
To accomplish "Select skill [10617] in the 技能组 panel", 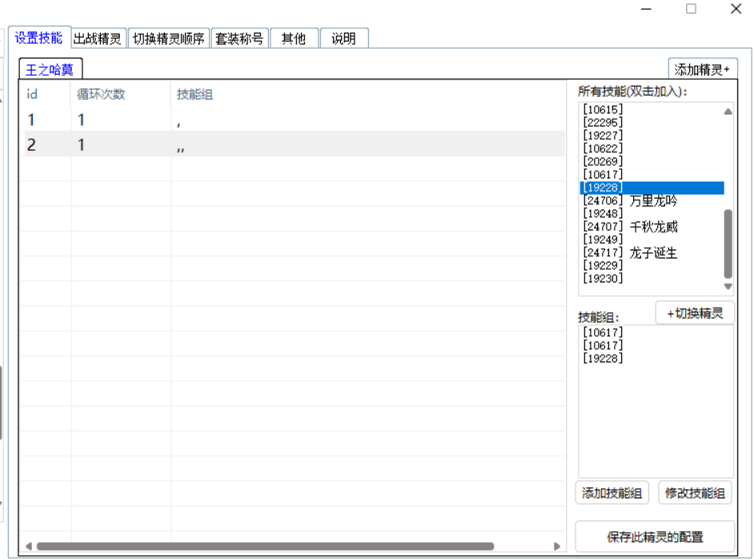I will pos(596,332).
